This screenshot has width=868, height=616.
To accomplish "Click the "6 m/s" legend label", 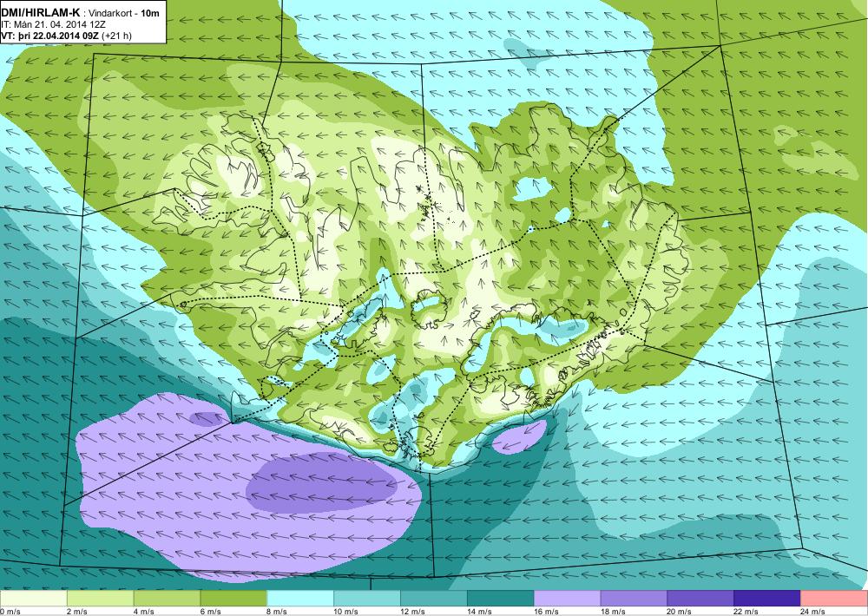I will click(211, 612).
